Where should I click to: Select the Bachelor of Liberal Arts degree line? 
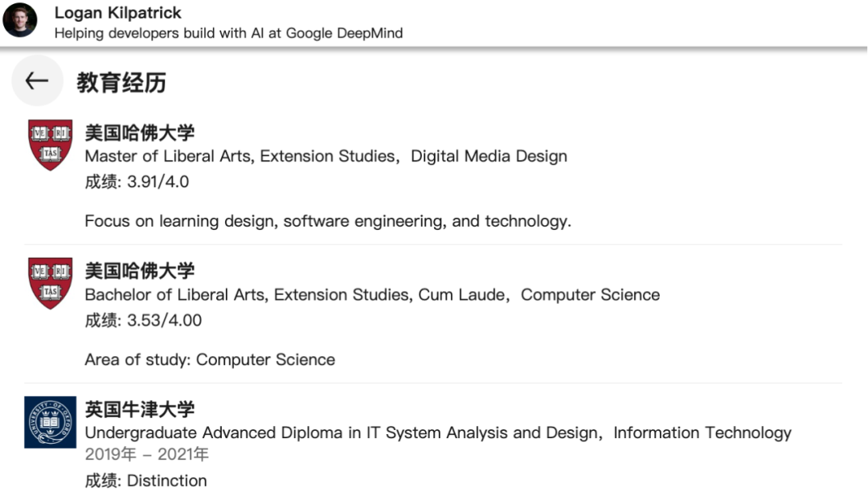coord(371,294)
